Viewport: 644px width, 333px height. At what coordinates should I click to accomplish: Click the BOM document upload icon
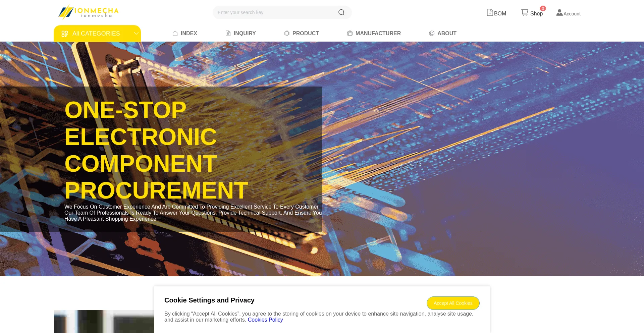pos(490,13)
